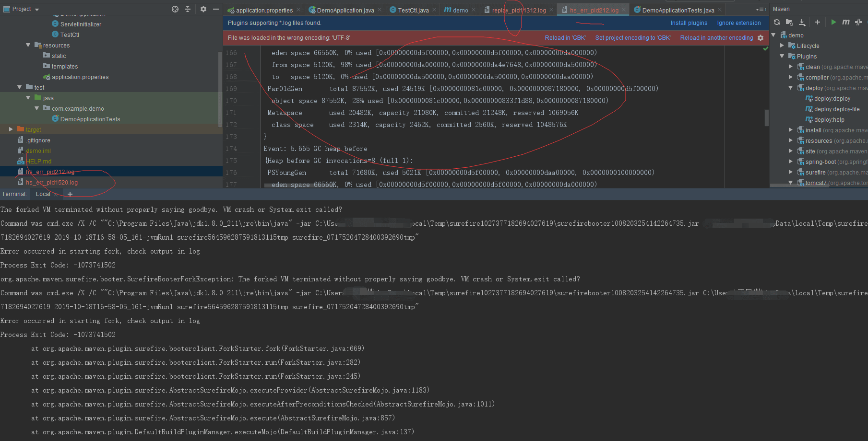
Task: Expand the target folder
Action: (11, 129)
